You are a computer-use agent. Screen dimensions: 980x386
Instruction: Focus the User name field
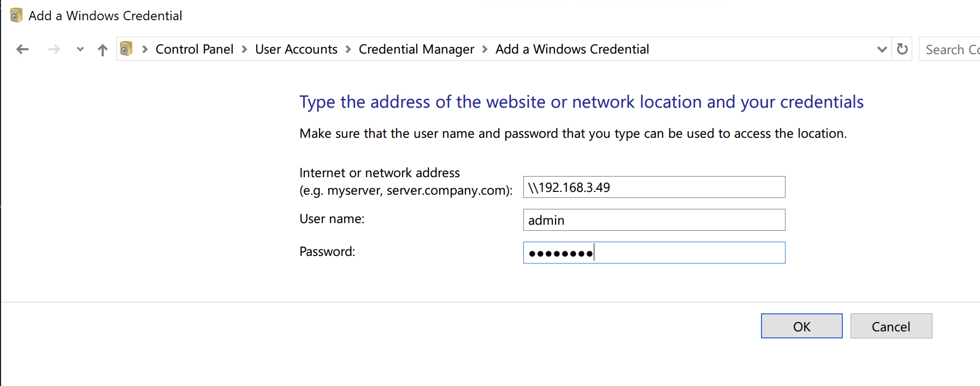654,220
